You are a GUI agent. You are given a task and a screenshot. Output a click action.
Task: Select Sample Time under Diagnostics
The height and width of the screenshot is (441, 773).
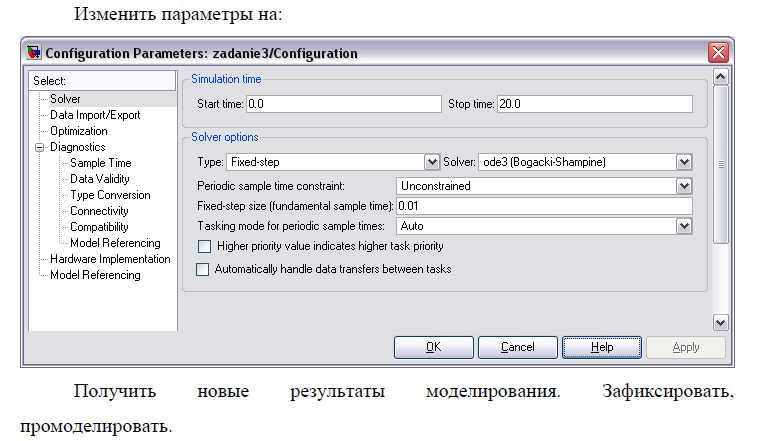pyautogui.click(x=101, y=163)
